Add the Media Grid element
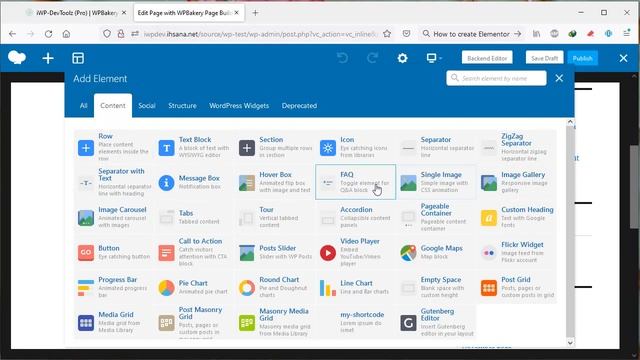Viewport: 640px width, 360px height. point(114,322)
